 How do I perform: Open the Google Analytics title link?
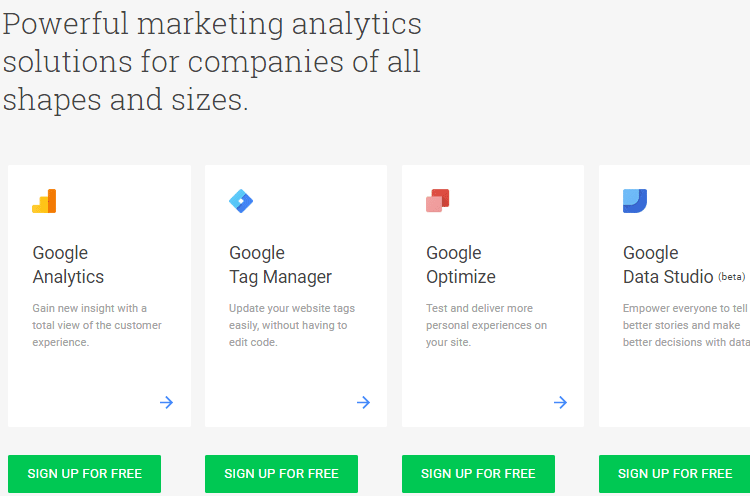click(68, 265)
